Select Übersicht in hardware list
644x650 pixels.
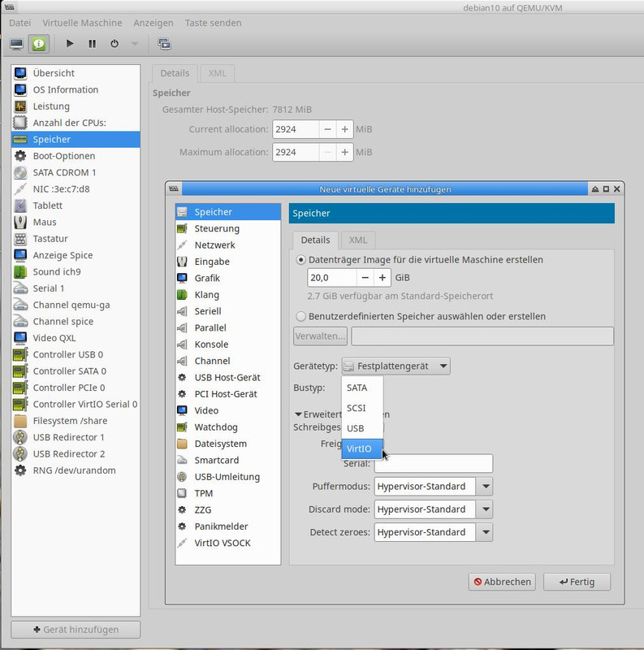point(76,73)
